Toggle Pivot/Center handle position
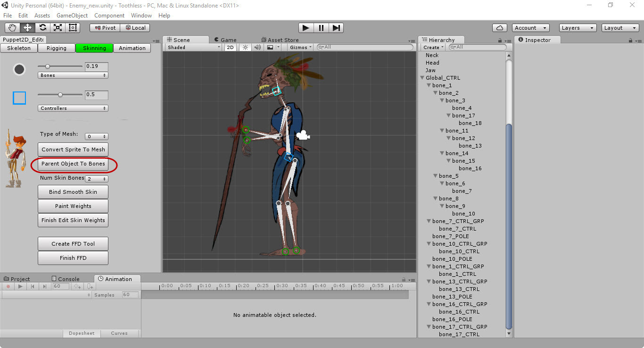Image resolution: width=644 pixels, height=348 pixels. [x=105, y=28]
